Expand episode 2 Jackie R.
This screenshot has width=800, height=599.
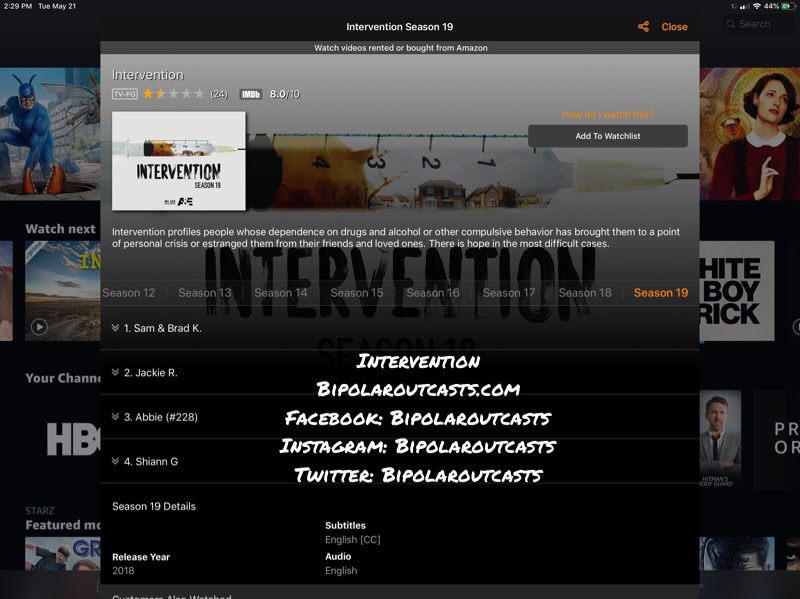point(150,373)
